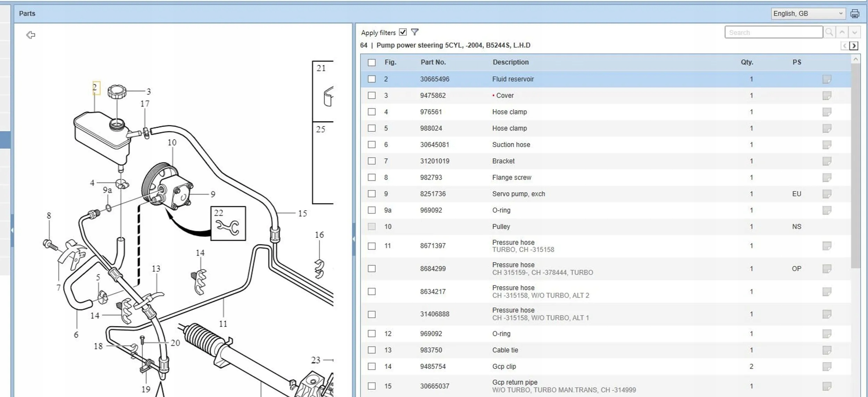This screenshot has width=868, height=397.
Task: Sort by Description column header
Action: [x=510, y=62]
